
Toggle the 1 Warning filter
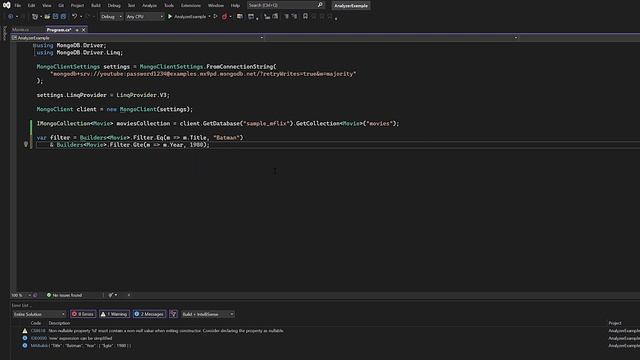click(x=114, y=314)
